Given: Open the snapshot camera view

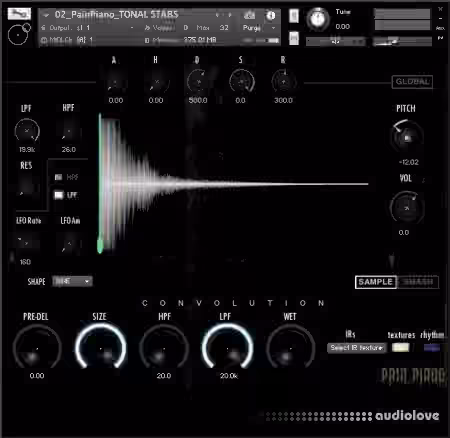Looking at the screenshot, I should pyautogui.click(x=250, y=15).
